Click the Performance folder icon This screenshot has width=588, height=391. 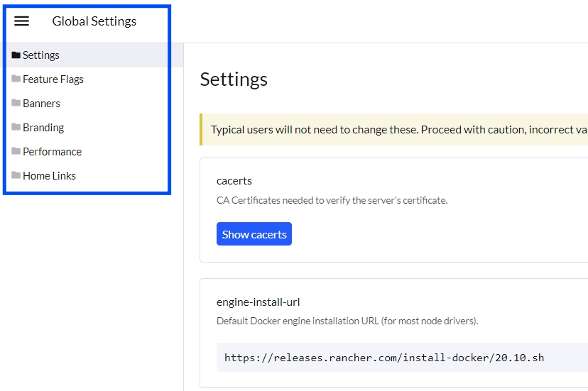[16, 151]
